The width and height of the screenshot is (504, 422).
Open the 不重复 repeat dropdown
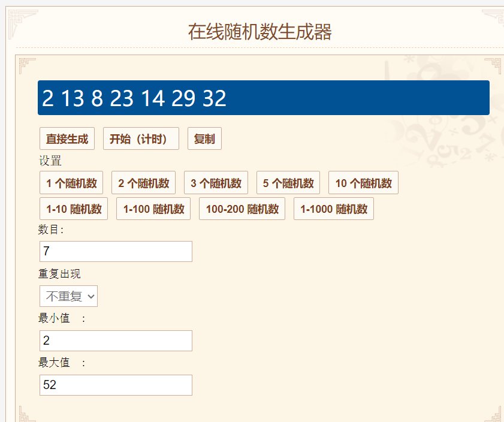coord(68,296)
